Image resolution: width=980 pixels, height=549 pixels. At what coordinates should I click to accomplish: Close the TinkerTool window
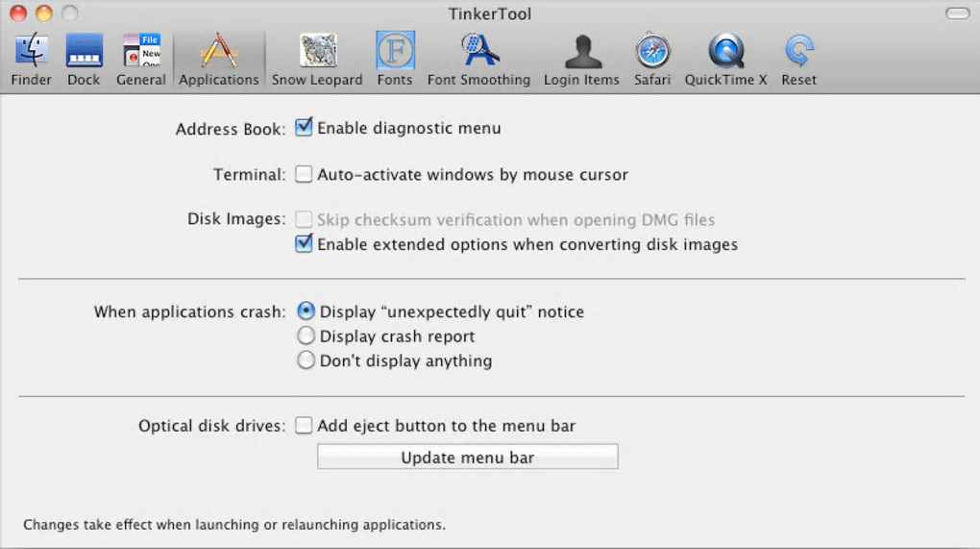tap(18, 13)
